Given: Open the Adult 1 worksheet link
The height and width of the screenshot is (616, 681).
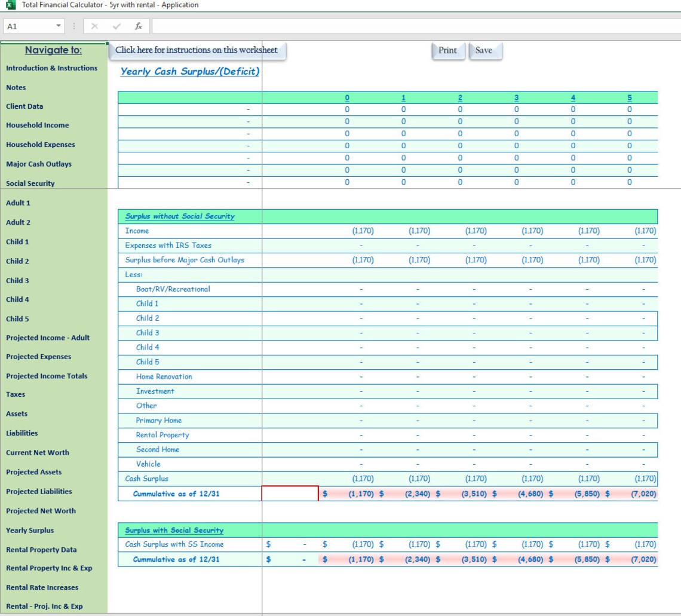Looking at the screenshot, I should pos(19,203).
